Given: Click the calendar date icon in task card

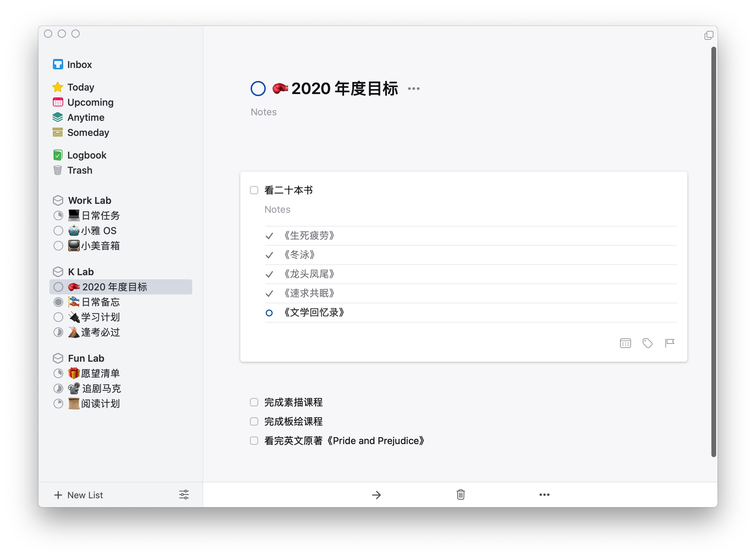Looking at the screenshot, I should pyautogui.click(x=625, y=343).
